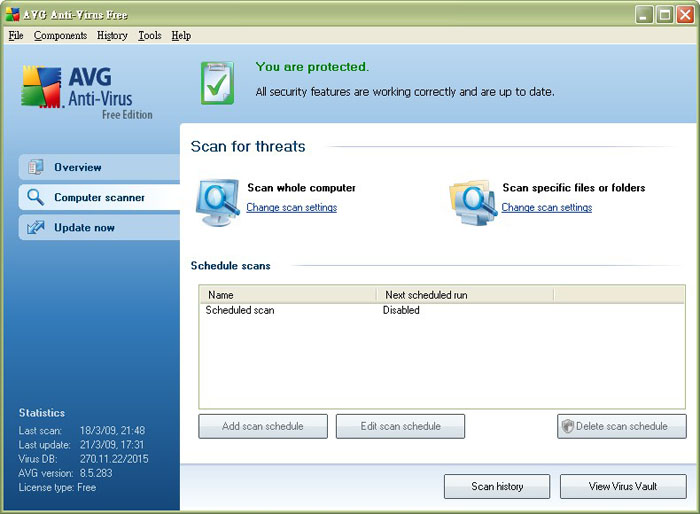Open the File menu

tap(15, 35)
